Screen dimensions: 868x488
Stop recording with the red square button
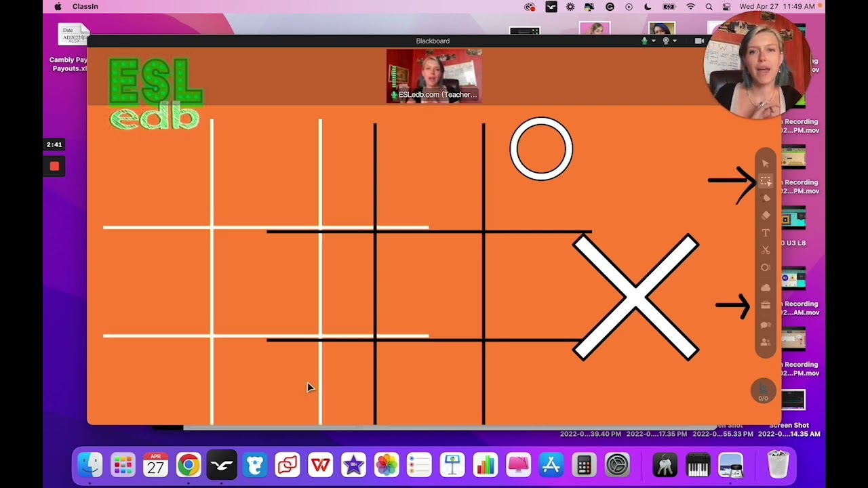pos(54,166)
